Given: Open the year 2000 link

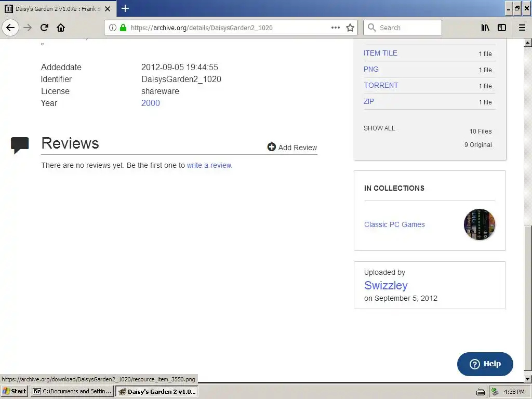Looking at the screenshot, I should pos(150,103).
